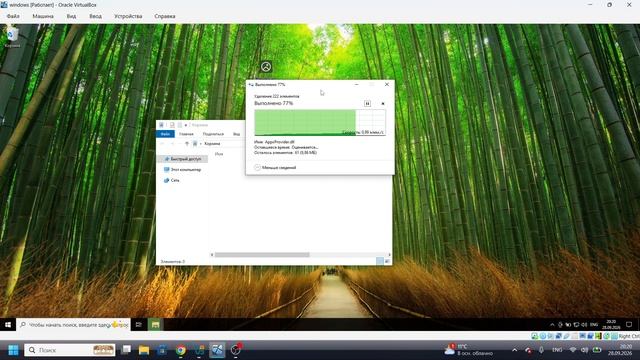Click Корзина in the Explorer address bar
The width and height of the screenshot is (640, 360).
212,144
